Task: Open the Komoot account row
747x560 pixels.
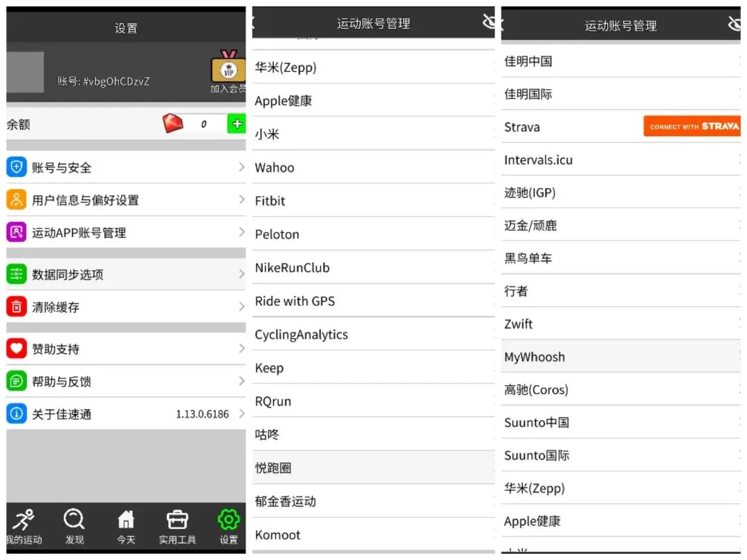Action: (373, 534)
